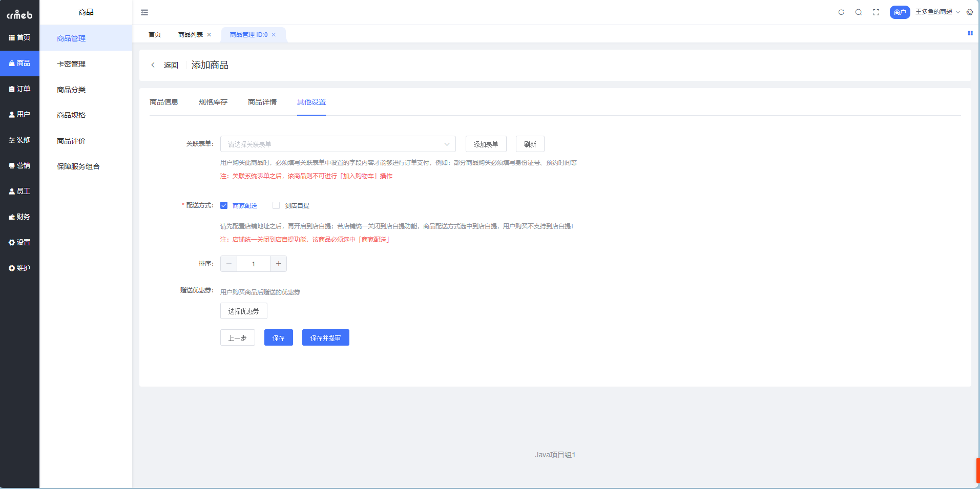Click the 返回 back arrow
The width and height of the screenshot is (980, 489).
coord(153,65)
